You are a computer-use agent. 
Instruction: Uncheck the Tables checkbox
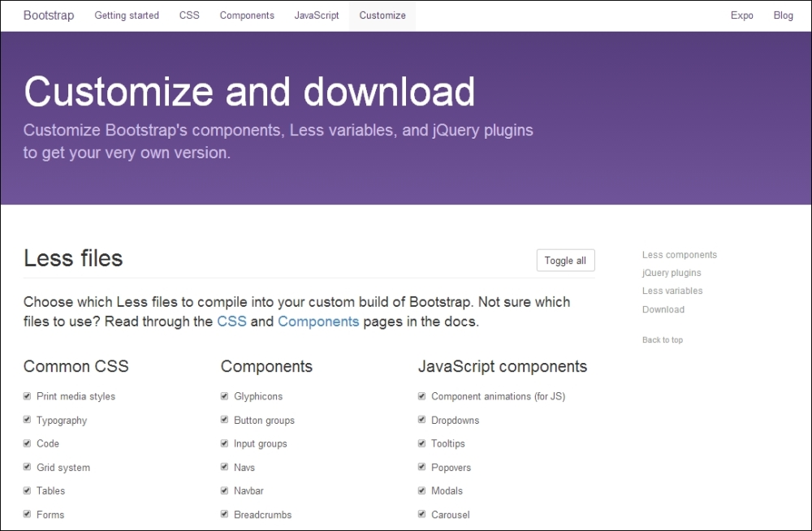click(x=27, y=490)
